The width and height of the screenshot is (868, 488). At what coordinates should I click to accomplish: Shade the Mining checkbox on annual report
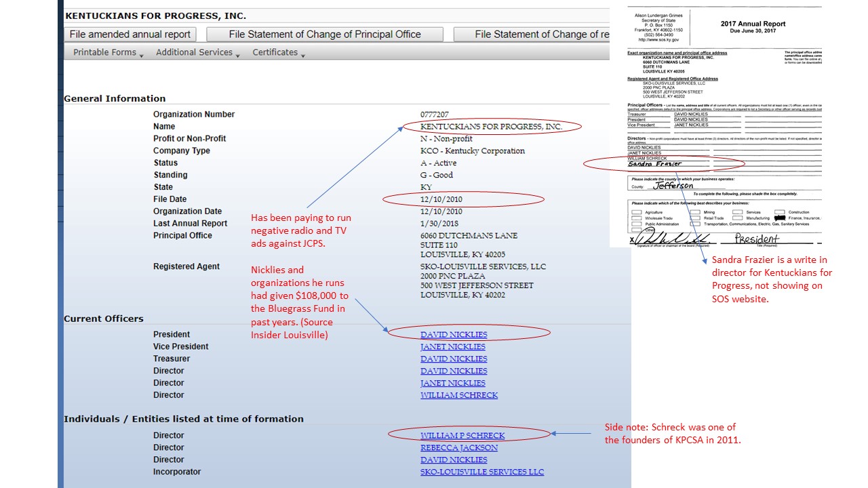[695, 212]
